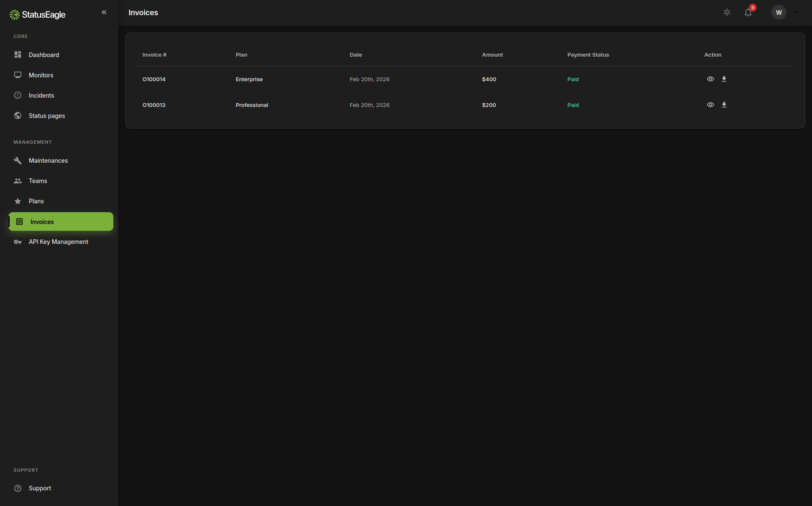Open the Incidents section
Viewport: 812px width, 506px height.
[41, 95]
